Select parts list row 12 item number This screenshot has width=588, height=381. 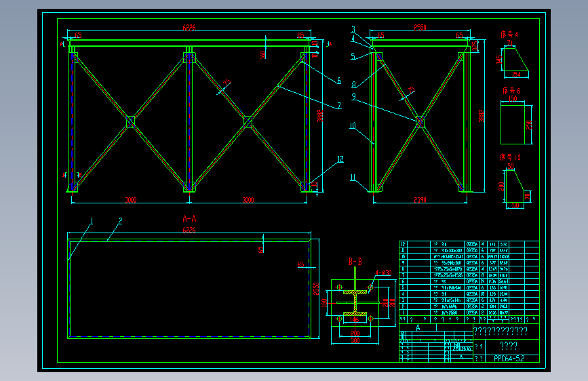tap(403, 244)
